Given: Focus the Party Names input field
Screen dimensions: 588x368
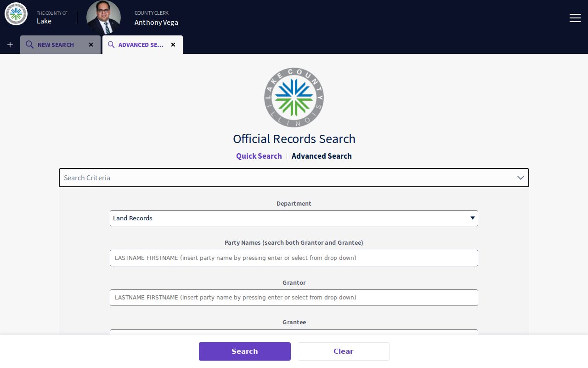Looking at the screenshot, I should (x=294, y=258).
